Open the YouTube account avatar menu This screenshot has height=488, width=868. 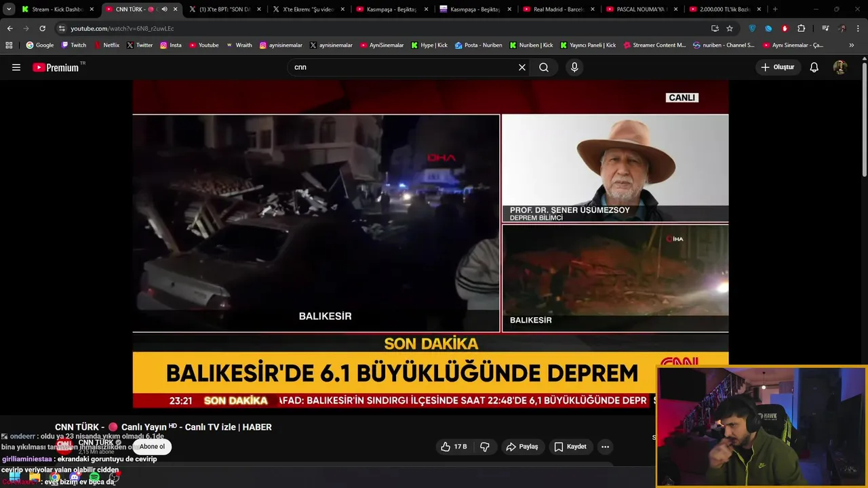(x=840, y=67)
